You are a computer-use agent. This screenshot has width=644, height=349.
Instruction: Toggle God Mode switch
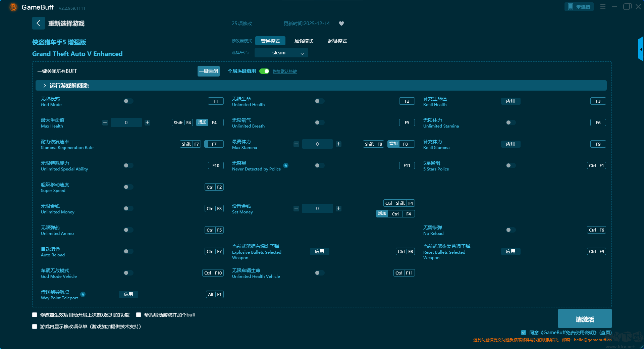pos(128,101)
